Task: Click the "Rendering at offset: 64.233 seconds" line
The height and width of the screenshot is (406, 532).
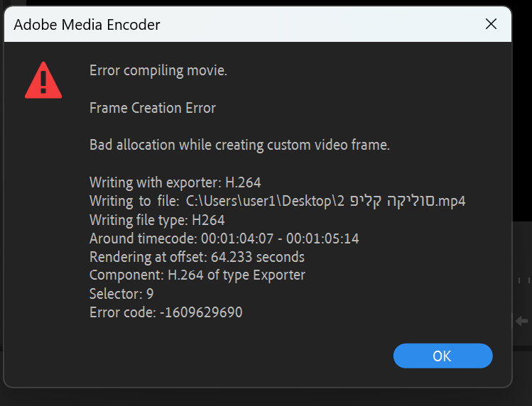Action: coord(197,257)
